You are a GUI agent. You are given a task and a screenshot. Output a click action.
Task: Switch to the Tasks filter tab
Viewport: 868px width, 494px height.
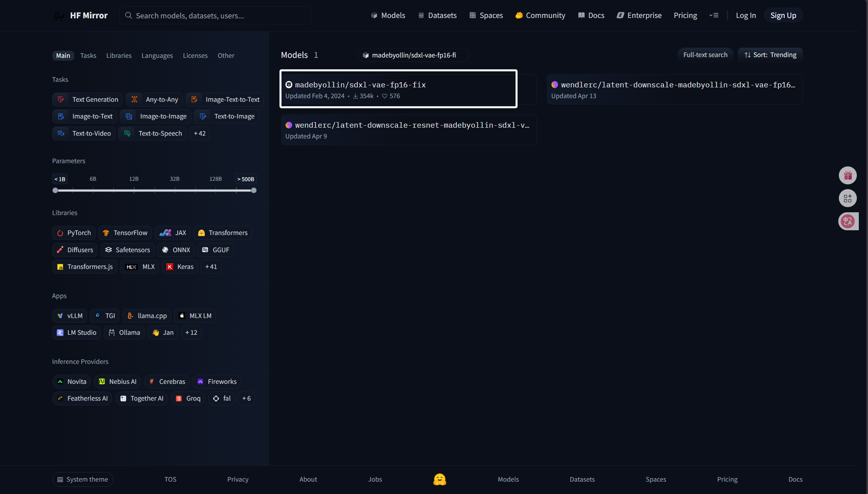click(88, 55)
